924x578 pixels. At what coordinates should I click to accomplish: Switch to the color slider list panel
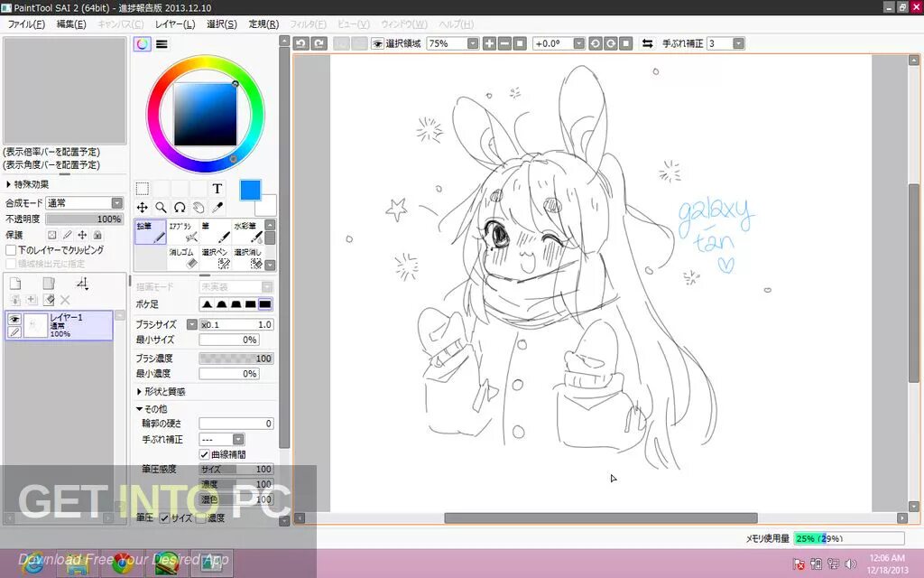(162, 44)
